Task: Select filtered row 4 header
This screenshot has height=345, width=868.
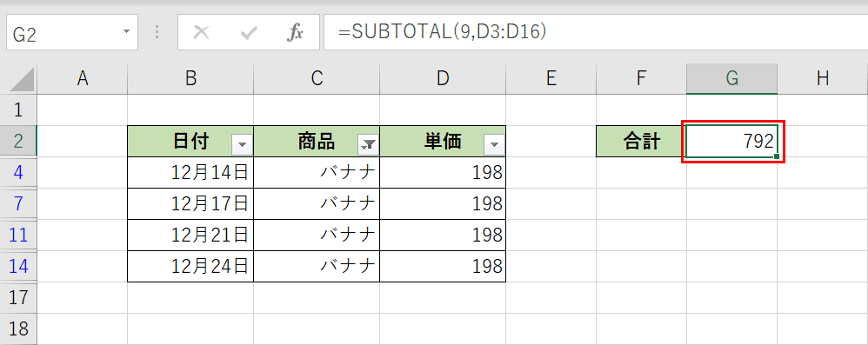Action: (18, 173)
